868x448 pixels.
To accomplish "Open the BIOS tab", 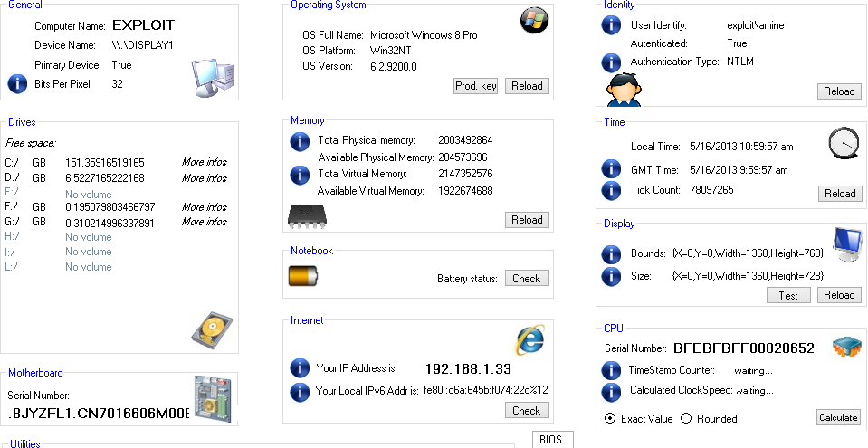I will click(550, 440).
